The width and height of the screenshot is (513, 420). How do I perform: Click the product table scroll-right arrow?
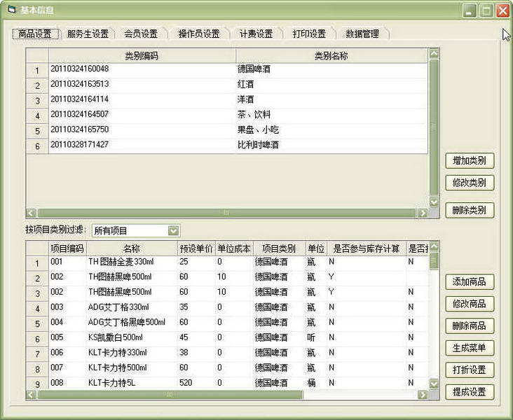click(x=423, y=395)
